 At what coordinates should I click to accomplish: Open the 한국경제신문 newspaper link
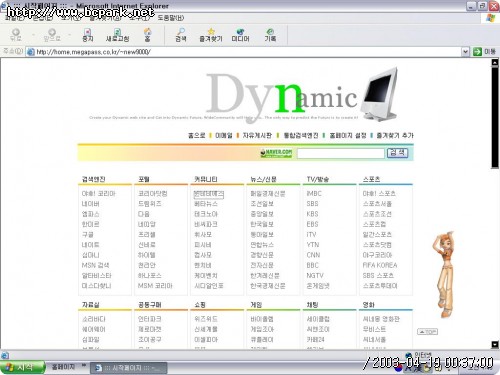(x=268, y=286)
